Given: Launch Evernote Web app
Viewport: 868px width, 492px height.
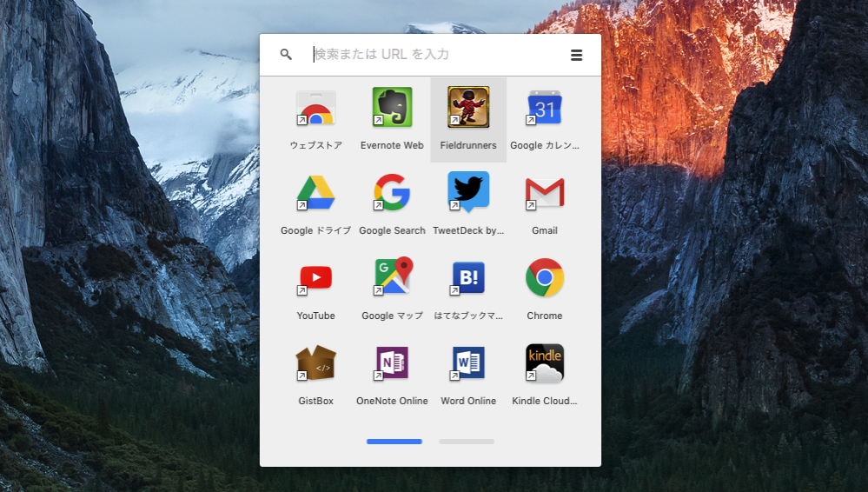Looking at the screenshot, I should click(392, 108).
